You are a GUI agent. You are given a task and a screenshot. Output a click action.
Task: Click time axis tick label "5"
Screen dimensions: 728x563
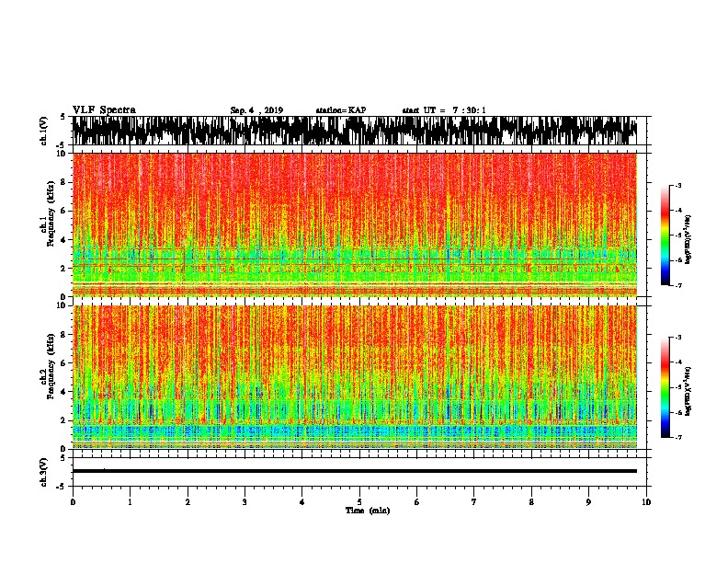359,502
